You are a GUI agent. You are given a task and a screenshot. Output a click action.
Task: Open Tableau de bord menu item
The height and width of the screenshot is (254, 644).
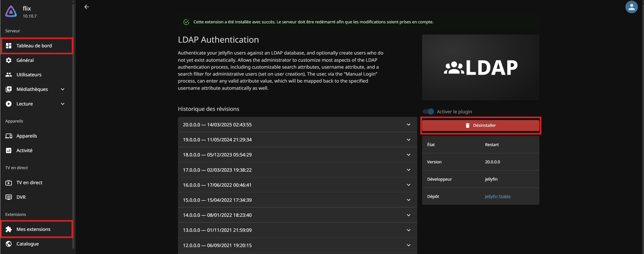tap(34, 46)
